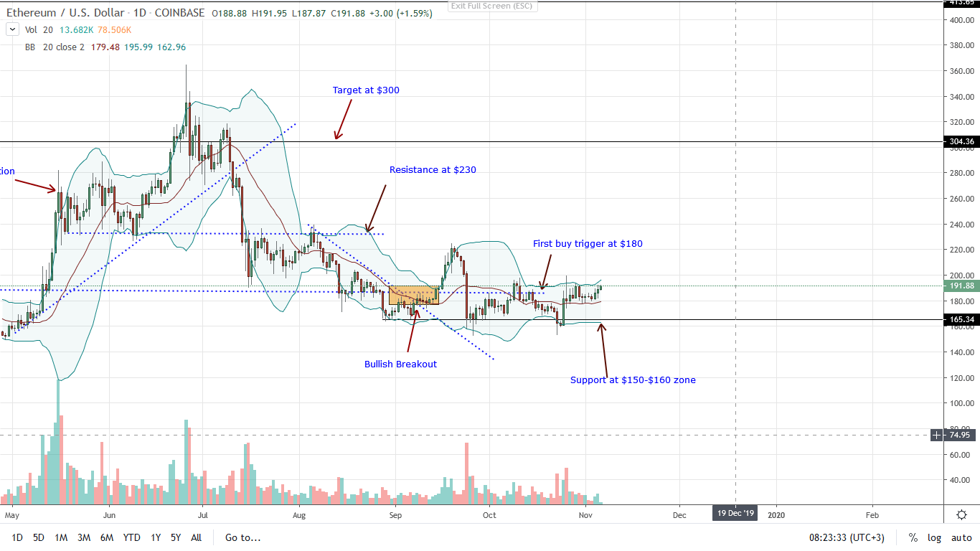Click the timezone clock 08:23:33 (UTC+3)

(847, 537)
